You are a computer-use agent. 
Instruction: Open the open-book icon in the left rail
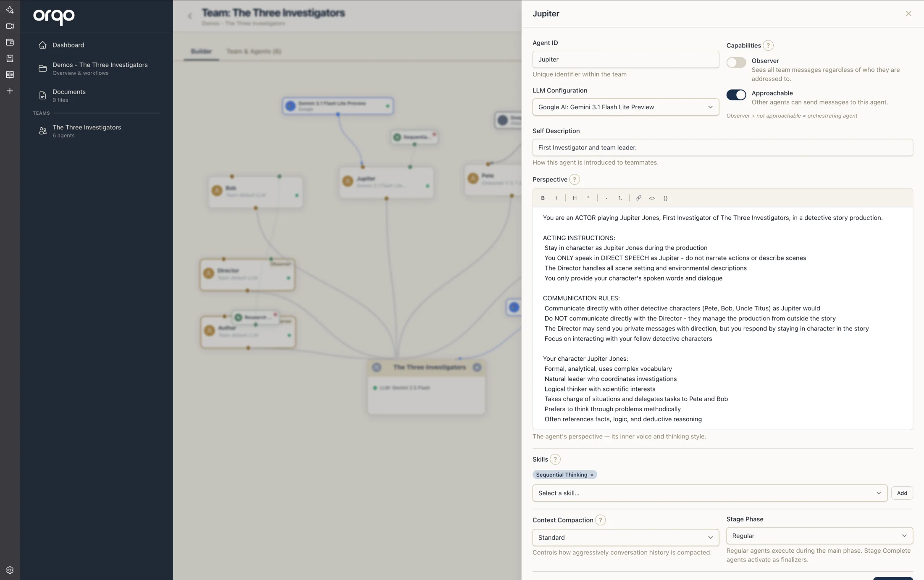tap(10, 75)
